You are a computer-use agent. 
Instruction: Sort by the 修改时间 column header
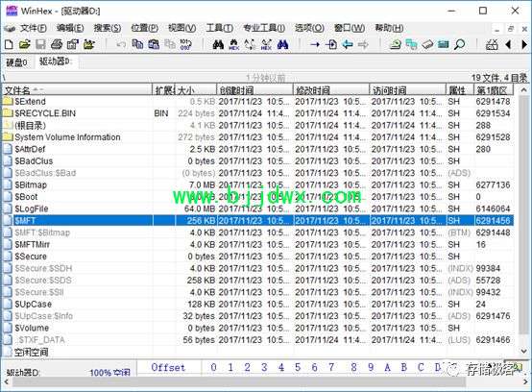pyautogui.click(x=330, y=90)
